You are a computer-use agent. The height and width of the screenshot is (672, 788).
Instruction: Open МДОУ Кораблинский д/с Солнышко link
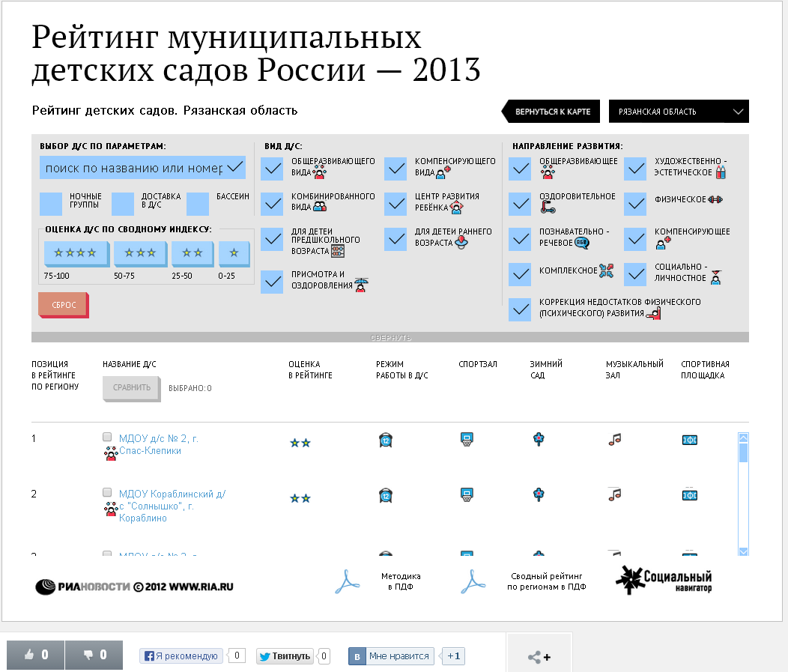(172, 506)
